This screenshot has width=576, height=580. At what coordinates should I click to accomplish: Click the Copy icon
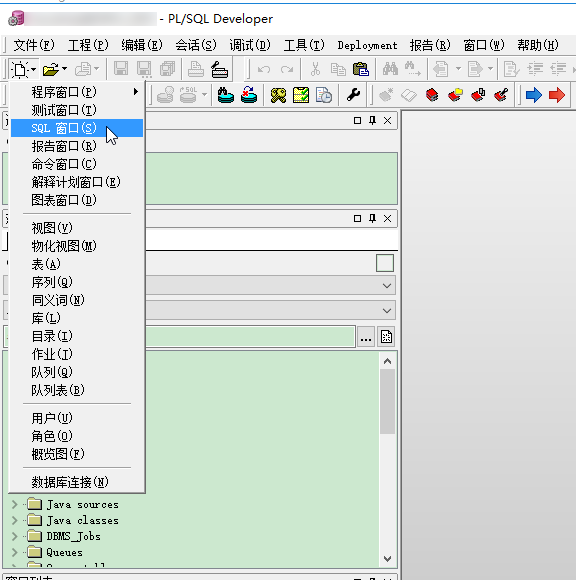tap(338, 69)
